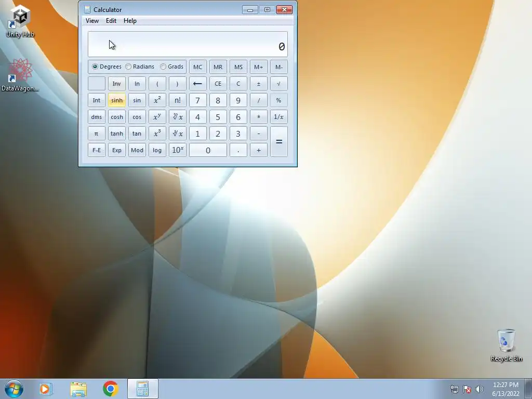532x399 pixels.
Task: Click the tan button
Action: 137,134
